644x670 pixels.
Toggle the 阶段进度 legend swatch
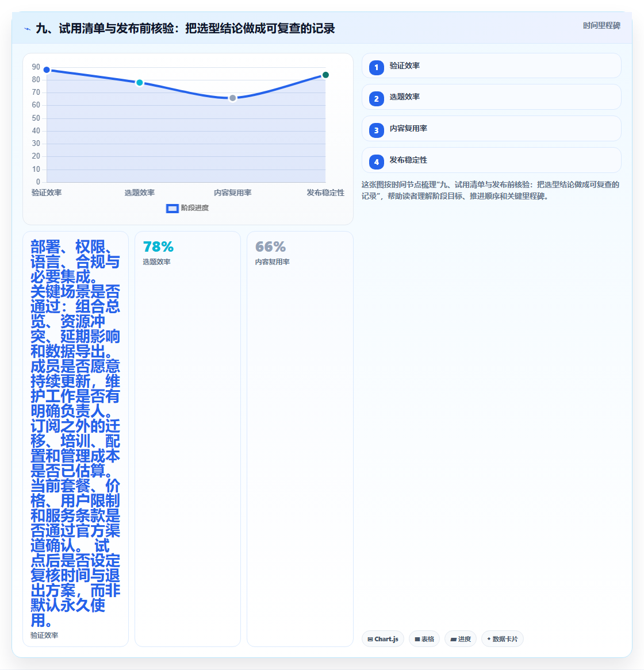[172, 208]
